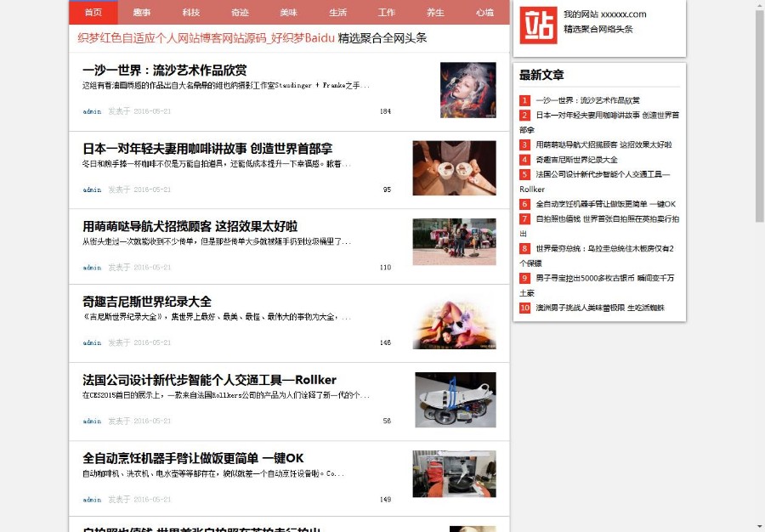765x532 pixels.
Task: Open headline 用萌萌哒导航犬招揽顾客
Action: tap(190, 226)
